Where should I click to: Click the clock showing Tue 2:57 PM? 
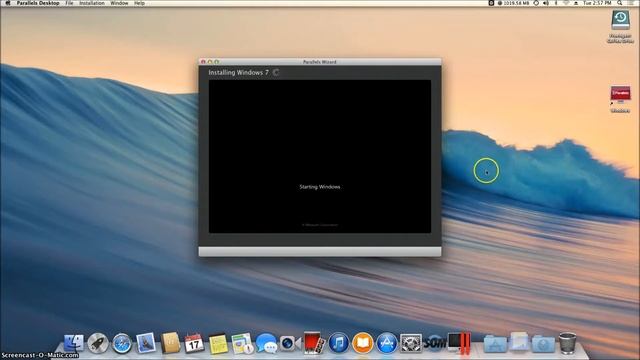(x=597, y=3)
